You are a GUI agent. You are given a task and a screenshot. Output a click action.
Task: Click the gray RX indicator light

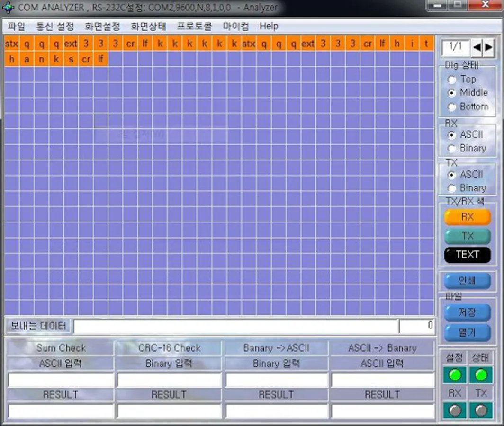coord(455,410)
